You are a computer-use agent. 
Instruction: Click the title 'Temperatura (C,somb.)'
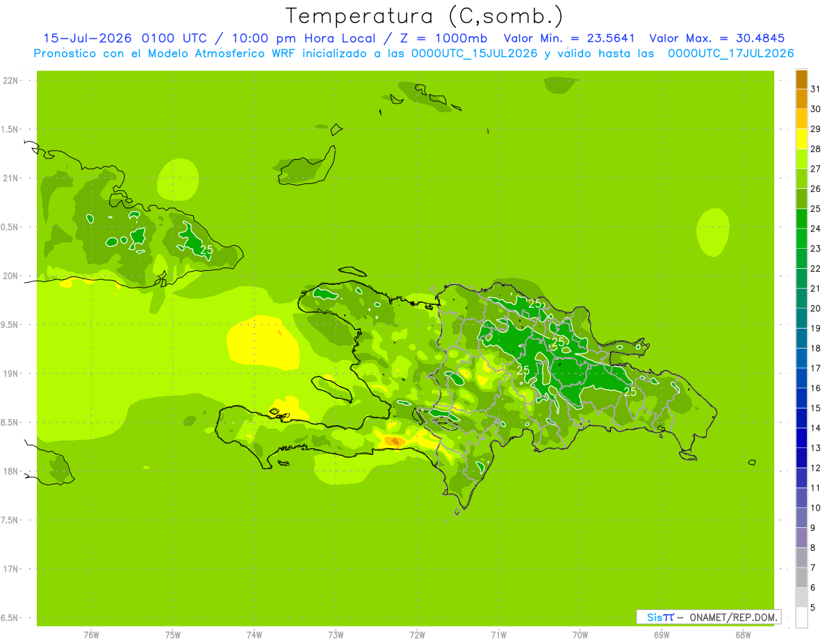(x=424, y=16)
